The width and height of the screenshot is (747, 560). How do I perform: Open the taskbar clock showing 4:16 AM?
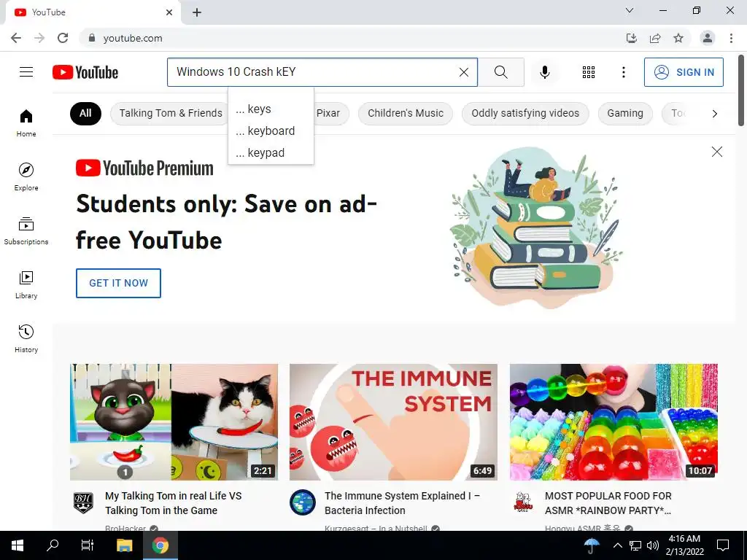point(684,545)
